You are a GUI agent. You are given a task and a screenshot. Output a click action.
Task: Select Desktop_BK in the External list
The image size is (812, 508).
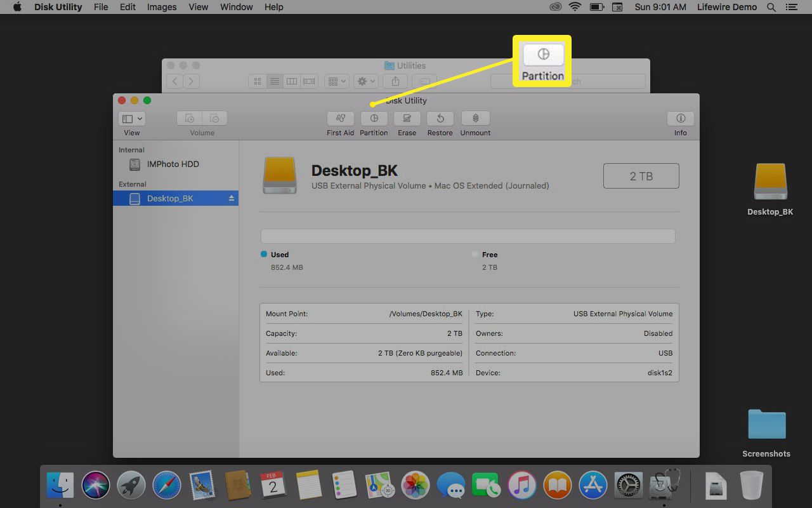(176, 199)
